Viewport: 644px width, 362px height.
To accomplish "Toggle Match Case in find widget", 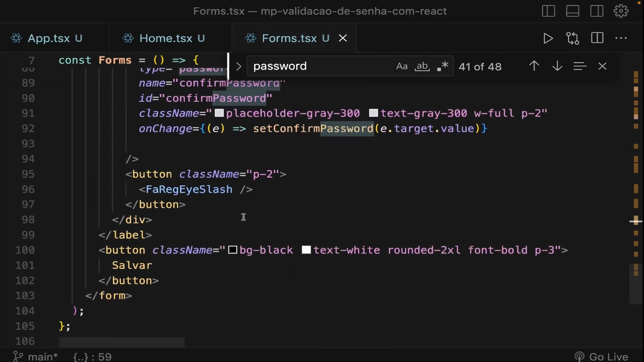I will [x=401, y=66].
